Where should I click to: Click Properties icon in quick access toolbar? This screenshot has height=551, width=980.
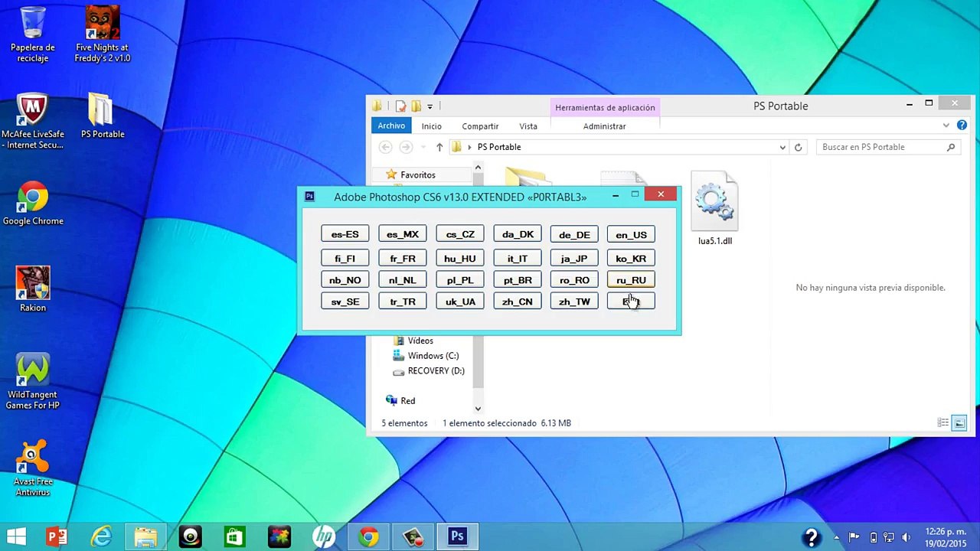(x=400, y=106)
